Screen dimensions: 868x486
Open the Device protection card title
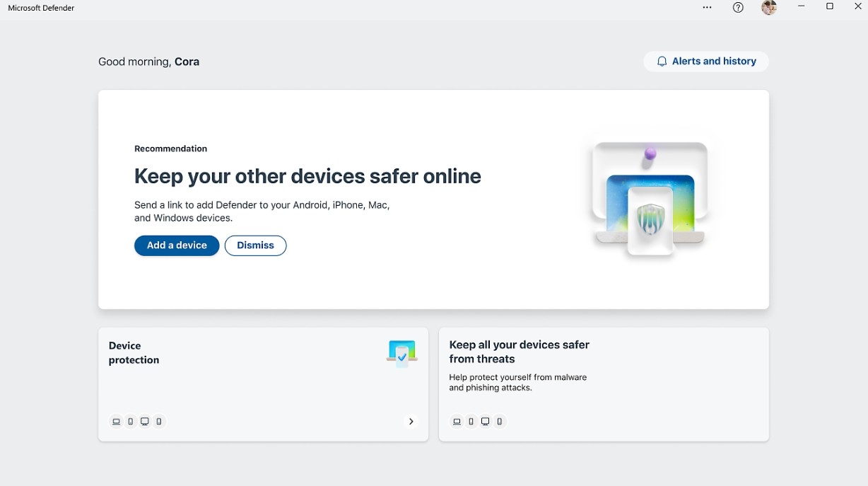134,353
